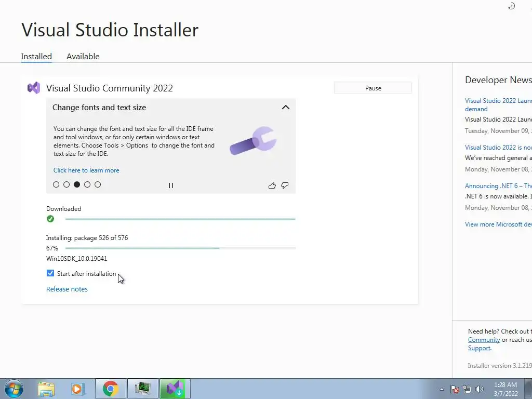Uncheck Start after installation checkbox
This screenshot has height=399, width=532.
click(x=50, y=273)
